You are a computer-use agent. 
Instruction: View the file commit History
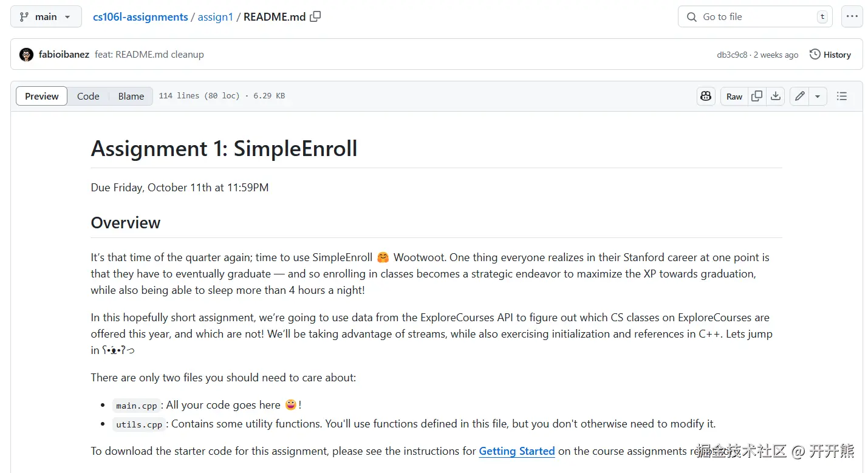[x=830, y=55]
